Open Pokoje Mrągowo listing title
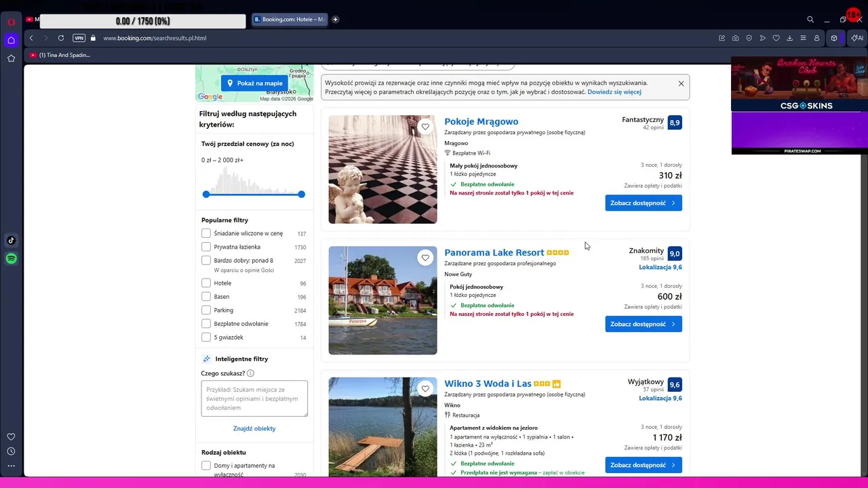The width and height of the screenshot is (868, 488). pos(481,121)
